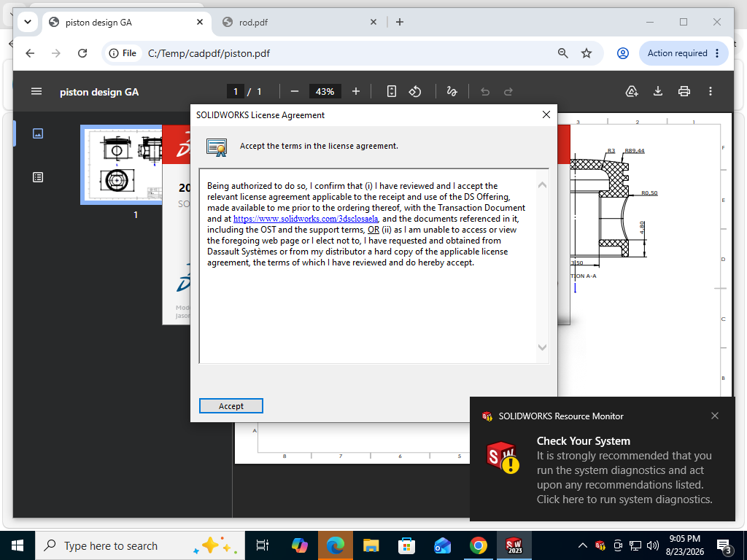This screenshot has width=747, height=560.
Task: Open network status tray icon
Action: pos(635,545)
